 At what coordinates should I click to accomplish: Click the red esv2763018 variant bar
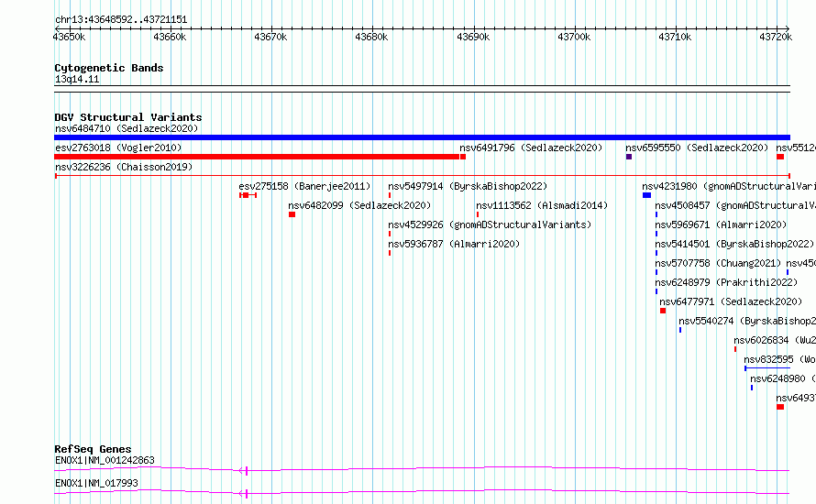click(x=257, y=157)
